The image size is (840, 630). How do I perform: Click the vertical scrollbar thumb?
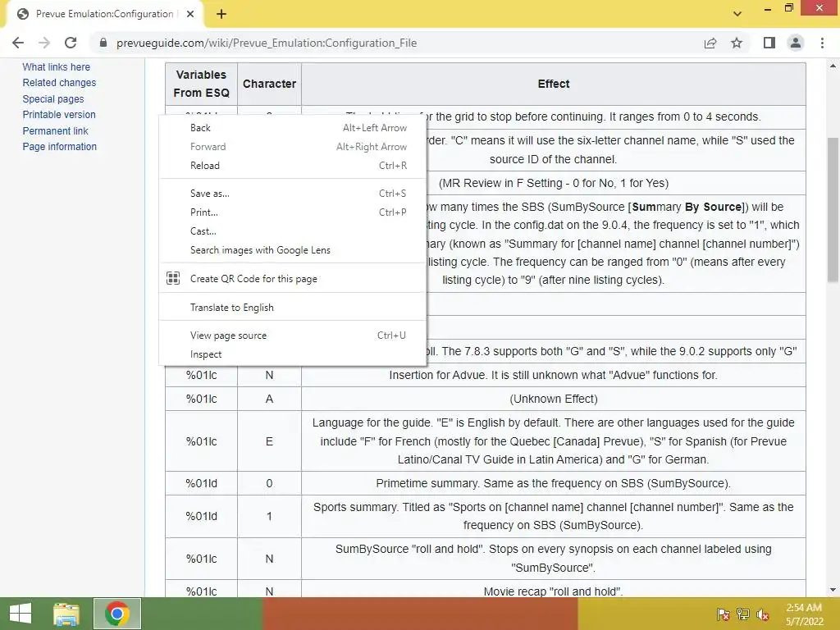coord(833,209)
